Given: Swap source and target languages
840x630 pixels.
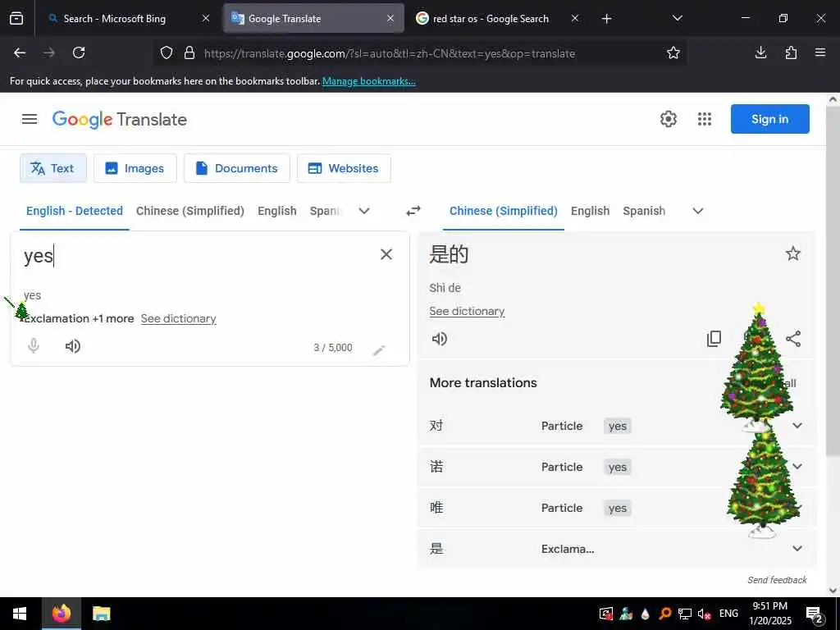Looking at the screenshot, I should tap(413, 211).
